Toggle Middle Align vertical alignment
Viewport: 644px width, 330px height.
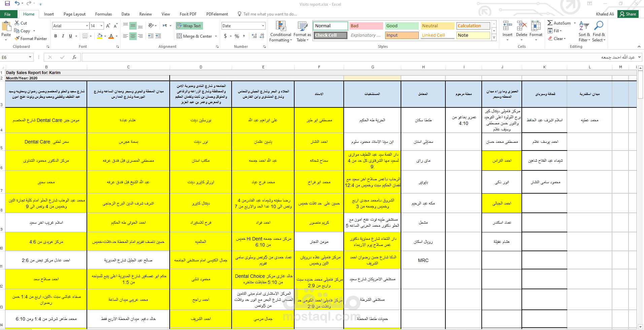coord(133,26)
